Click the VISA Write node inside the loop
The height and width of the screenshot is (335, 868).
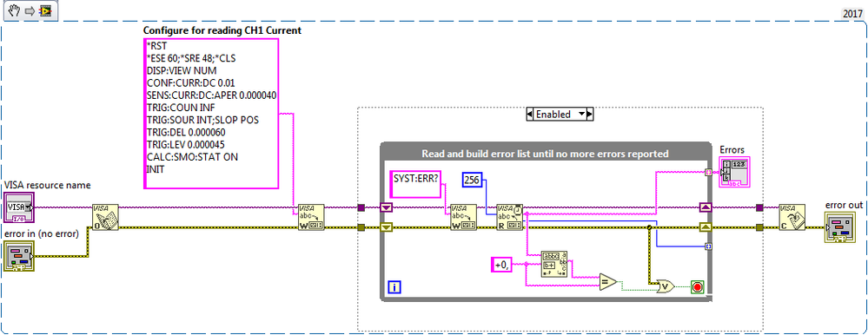pyautogui.click(x=463, y=217)
